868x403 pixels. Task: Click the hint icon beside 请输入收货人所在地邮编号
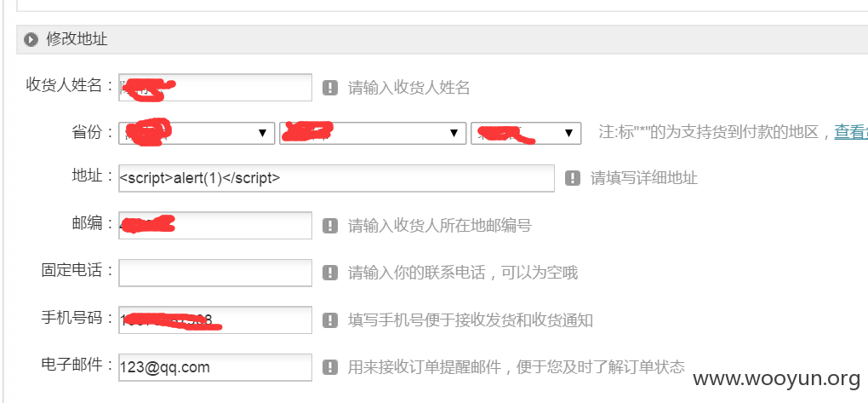click(330, 225)
